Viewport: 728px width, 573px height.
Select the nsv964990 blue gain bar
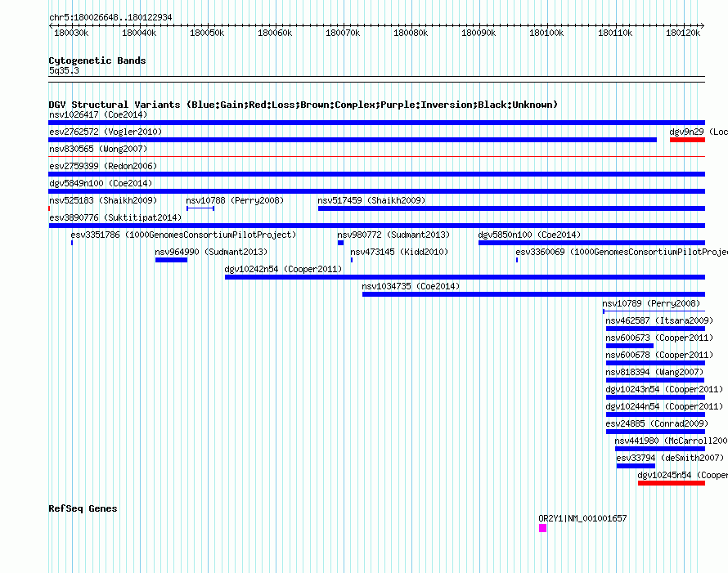click(x=171, y=260)
